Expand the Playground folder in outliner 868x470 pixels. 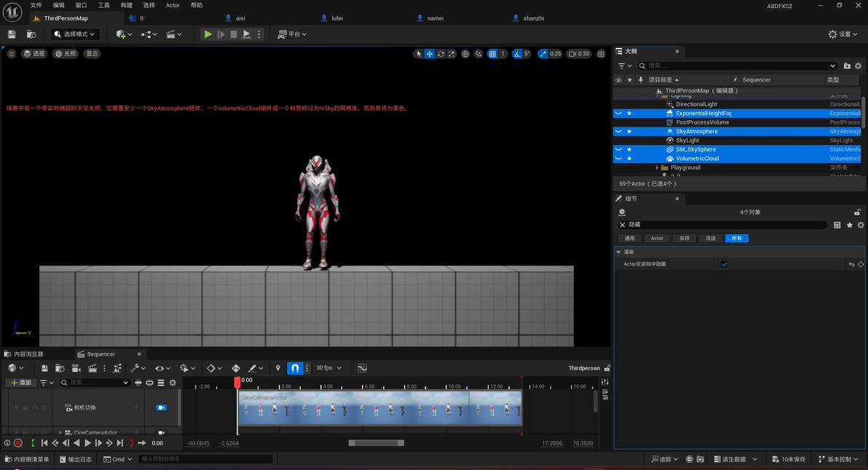(x=658, y=167)
